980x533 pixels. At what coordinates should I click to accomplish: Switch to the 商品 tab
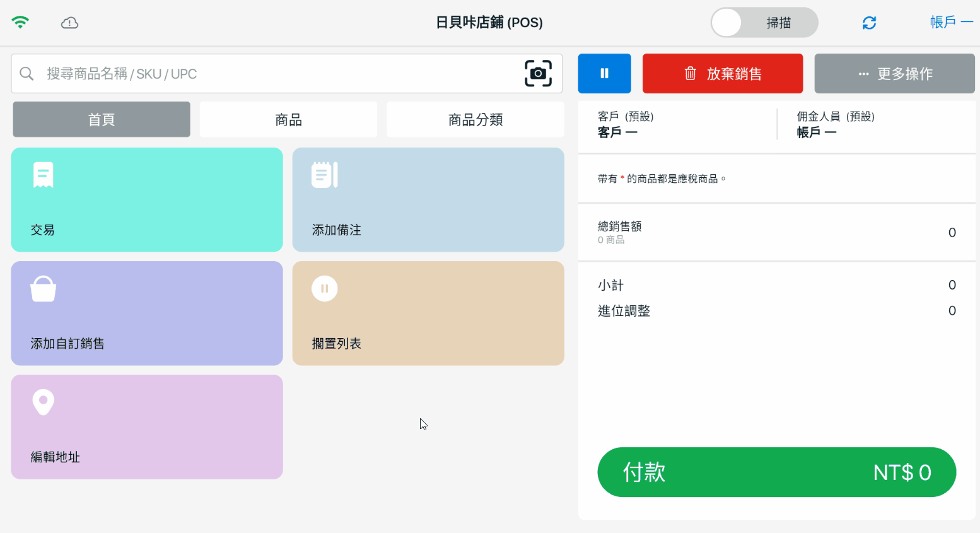tap(288, 119)
